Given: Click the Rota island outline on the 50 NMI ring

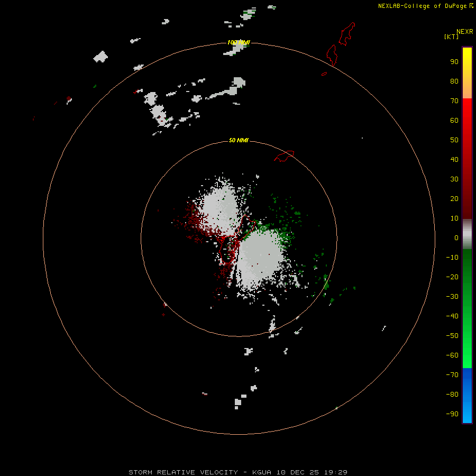Looking at the screenshot, I should [284, 157].
